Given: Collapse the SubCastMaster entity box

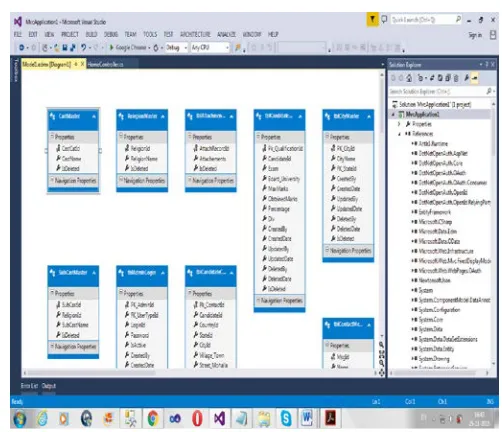Looking at the screenshot, I should tap(94, 273).
